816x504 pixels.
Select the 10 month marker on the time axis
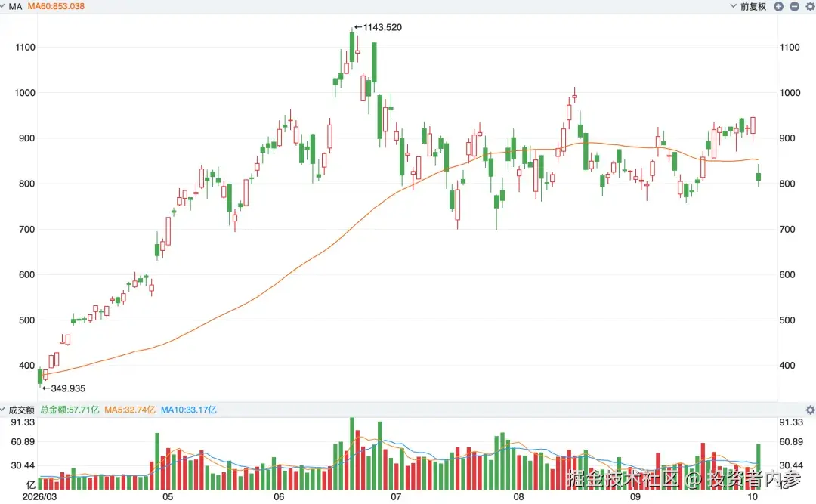[753, 496]
